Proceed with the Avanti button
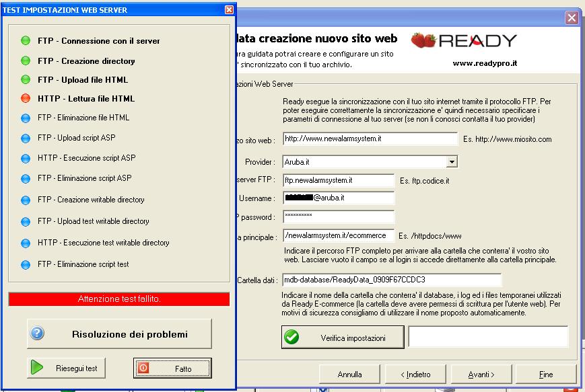Screen dimensions: 585x392 481,374
